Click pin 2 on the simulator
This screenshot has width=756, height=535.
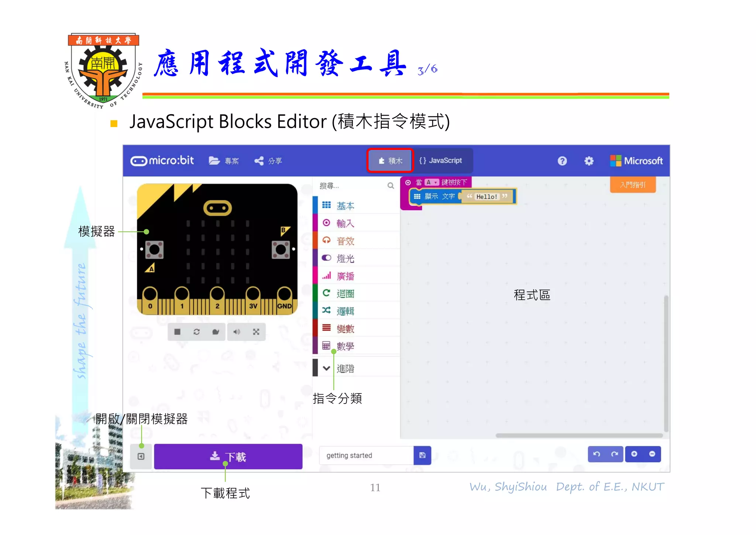pyautogui.click(x=217, y=300)
